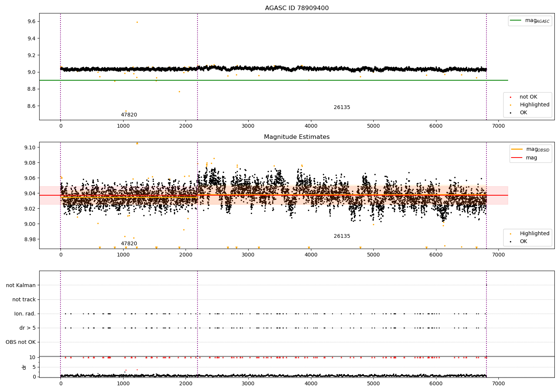Click the 9.02 y-axis tick label
This screenshot has width=560, height=392.
pyautogui.click(x=29, y=209)
